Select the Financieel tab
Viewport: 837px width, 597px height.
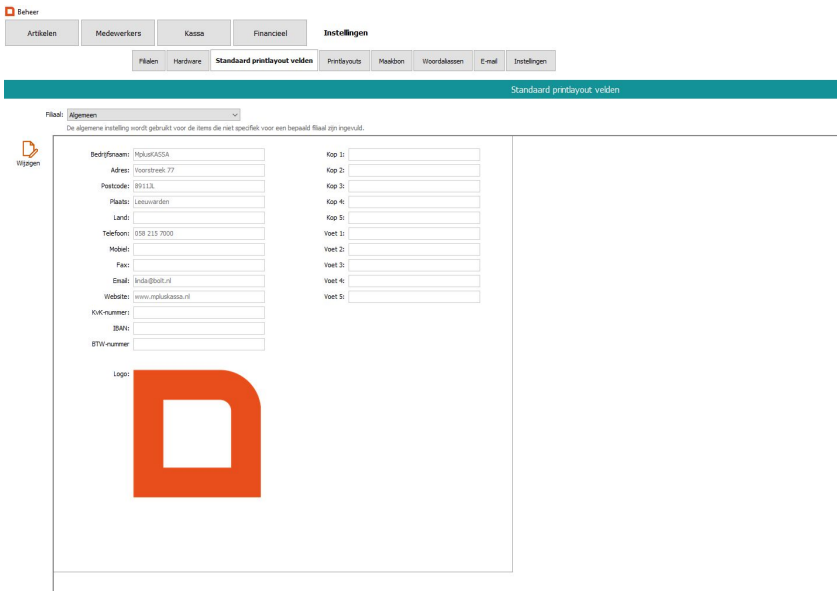(x=270, y=33)
